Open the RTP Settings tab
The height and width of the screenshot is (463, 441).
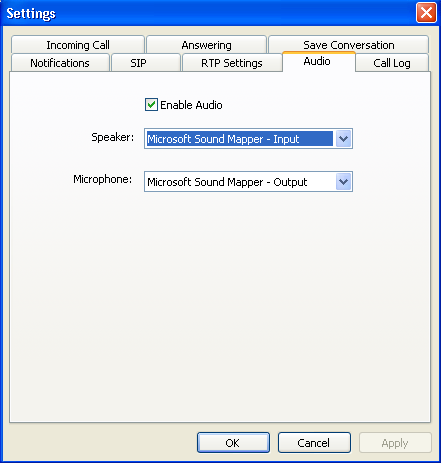[232, 63]
